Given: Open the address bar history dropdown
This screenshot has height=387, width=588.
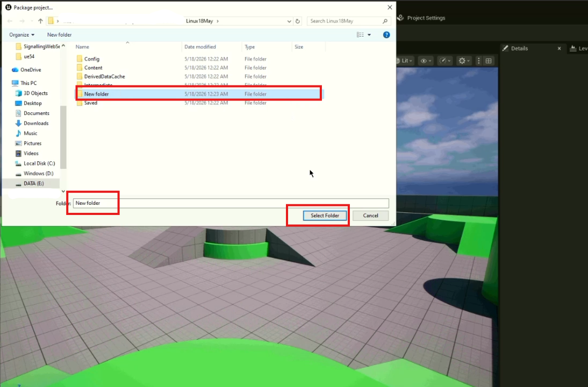Looking at the screenshot, I should click(289, 21).
